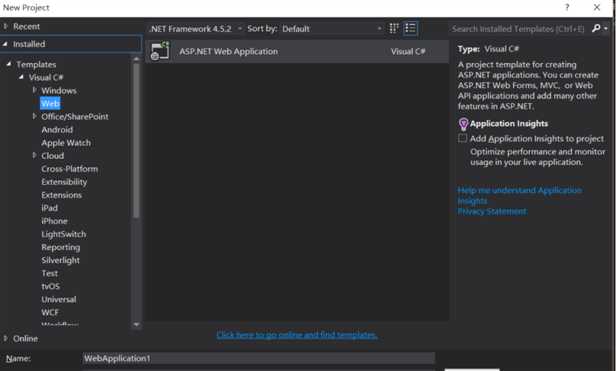Select the Cloud category label

(53, 156)
